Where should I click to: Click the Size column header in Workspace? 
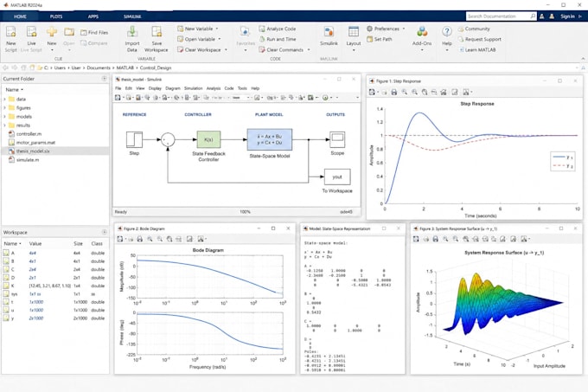click(78, 244)
